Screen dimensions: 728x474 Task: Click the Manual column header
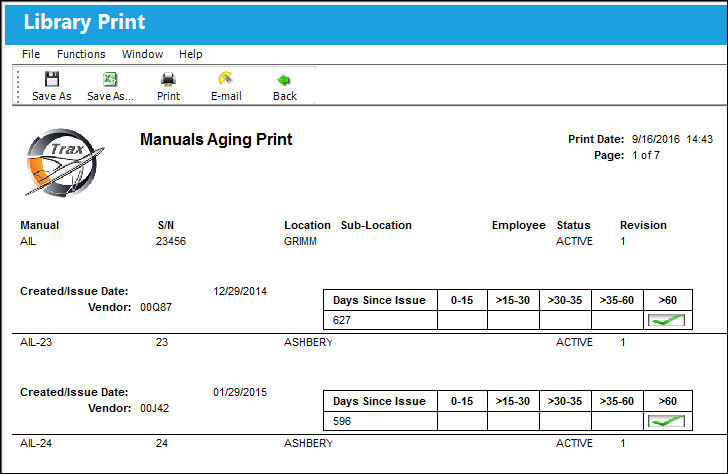coord(39,225)
